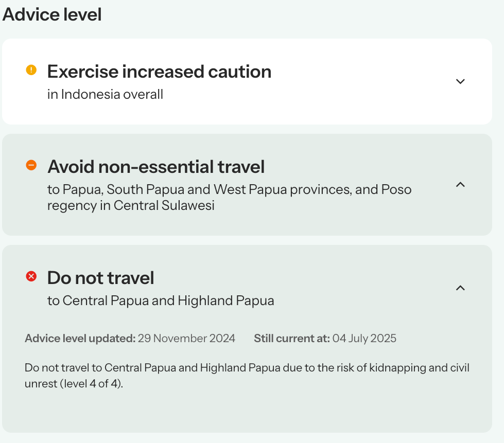
Task: Collapse the Do not travel chevron
Action: click(460, 288)
